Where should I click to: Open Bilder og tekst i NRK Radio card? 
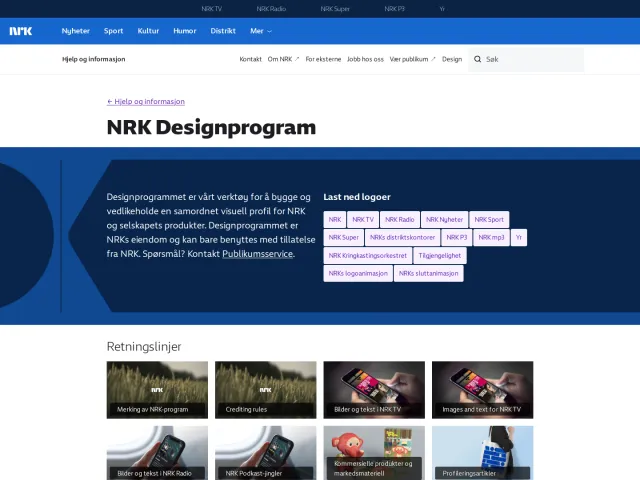click(x=157, y=453)
